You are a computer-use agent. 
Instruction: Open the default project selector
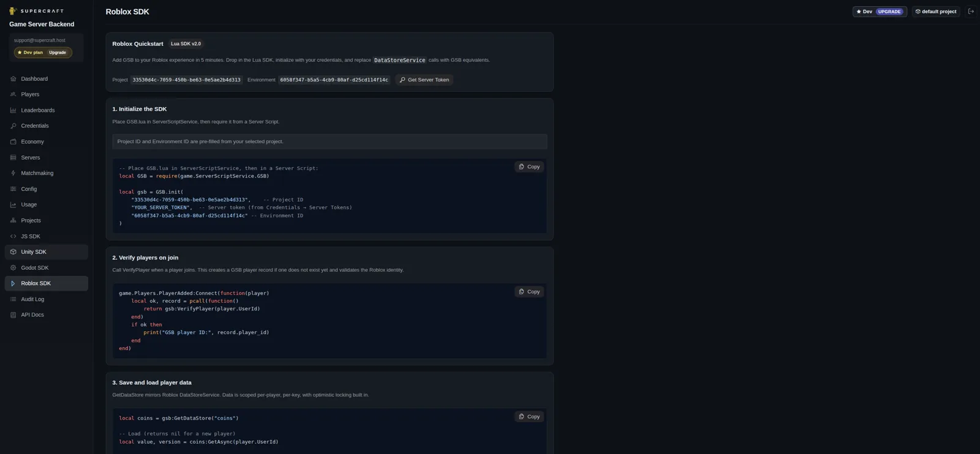(x=935, y=11)
